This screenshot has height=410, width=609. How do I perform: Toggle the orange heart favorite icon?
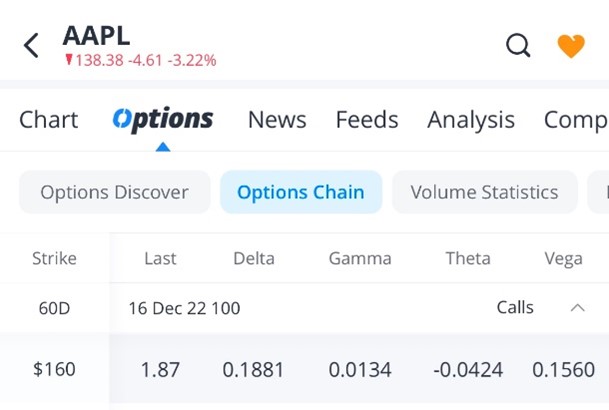[571, 45]
